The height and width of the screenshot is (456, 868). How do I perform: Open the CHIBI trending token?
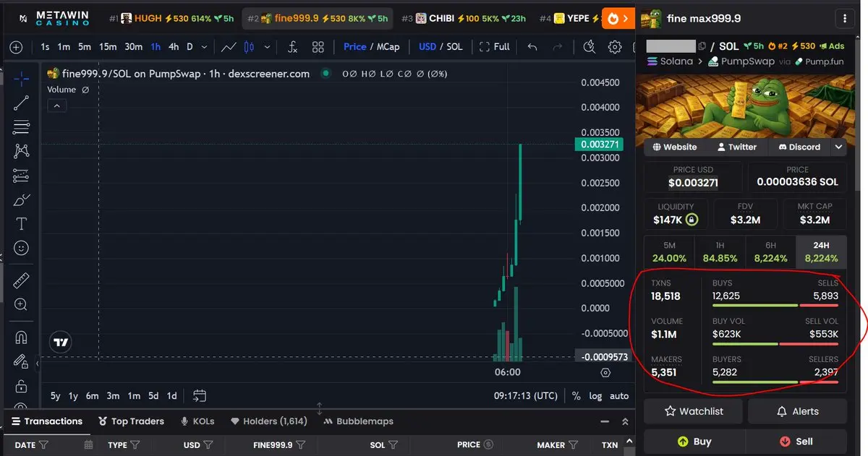pos(464,18)
